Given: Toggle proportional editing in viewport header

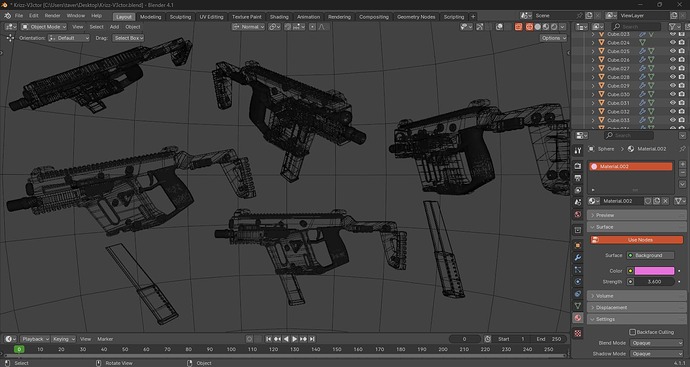Looking at the screenshot, I should (312, 27).
